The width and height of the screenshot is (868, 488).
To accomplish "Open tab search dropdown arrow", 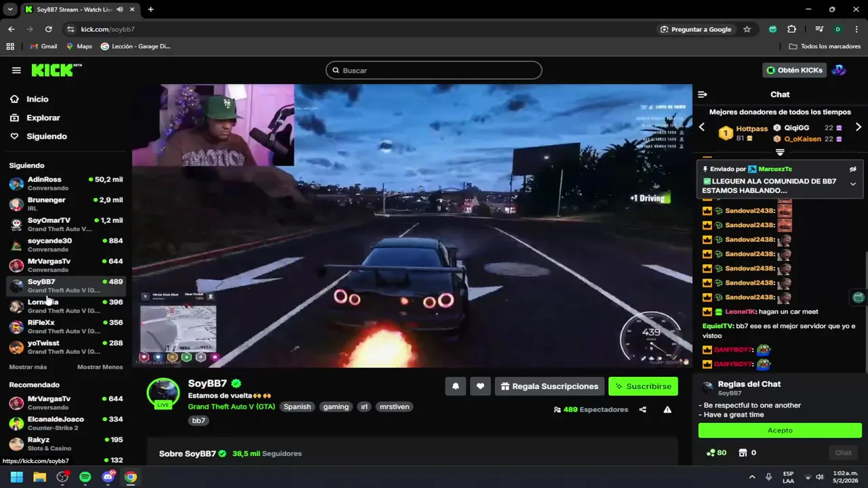I will pos(9,9).
